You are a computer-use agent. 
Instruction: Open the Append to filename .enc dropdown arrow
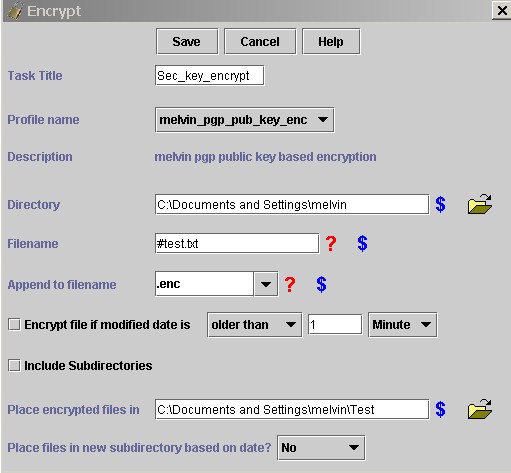[266, 284]
